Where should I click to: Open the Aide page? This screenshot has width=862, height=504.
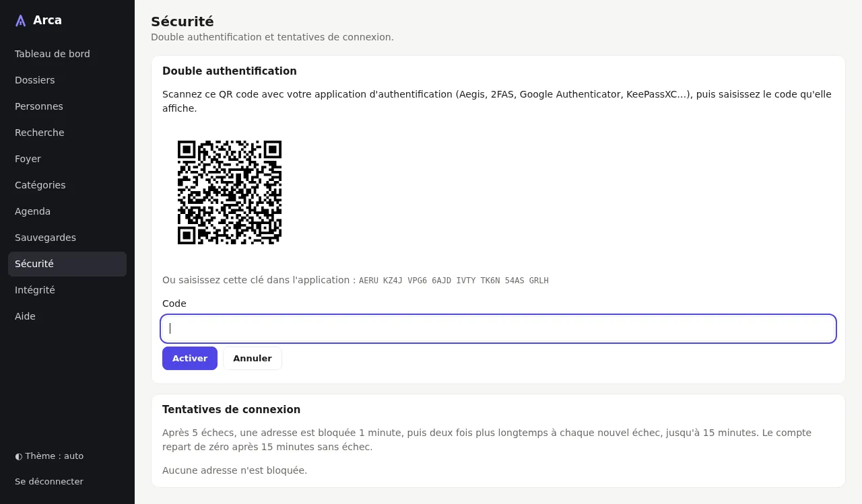coord(67,316)
